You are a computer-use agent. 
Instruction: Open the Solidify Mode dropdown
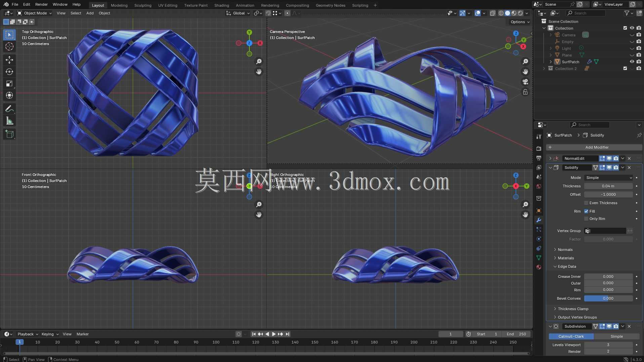(x=608, y=178)
